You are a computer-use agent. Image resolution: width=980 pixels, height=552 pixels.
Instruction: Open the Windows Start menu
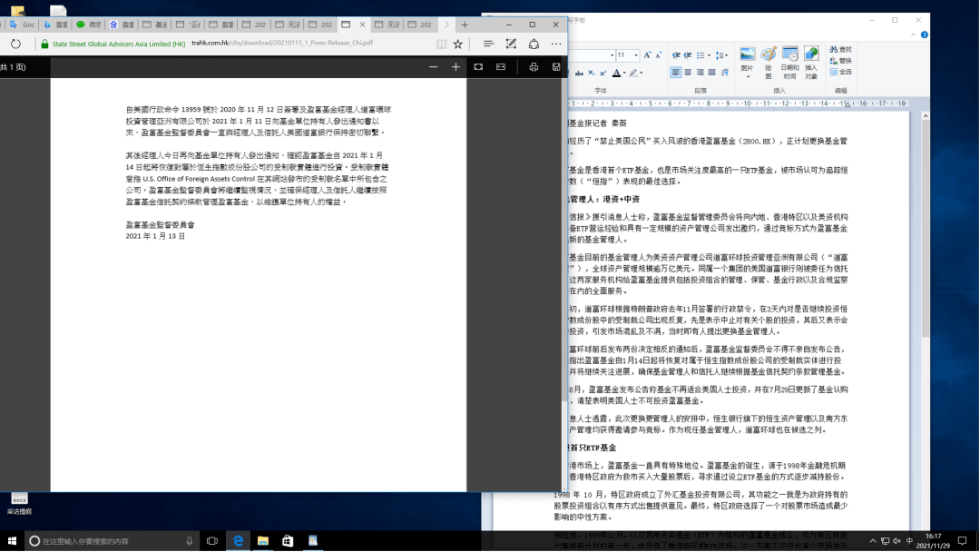[x=12, y=541]
